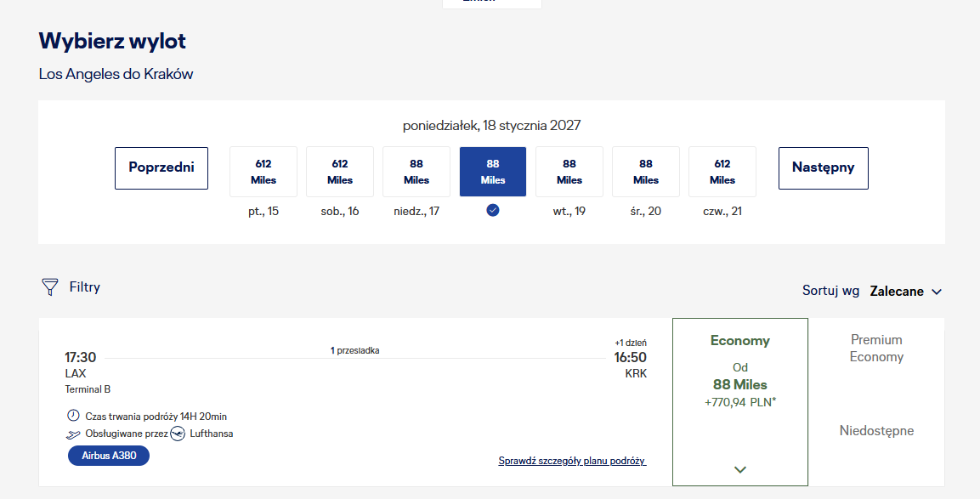
Task: Click the +770,94 PLN* price text
Action: tap(740, 402)
